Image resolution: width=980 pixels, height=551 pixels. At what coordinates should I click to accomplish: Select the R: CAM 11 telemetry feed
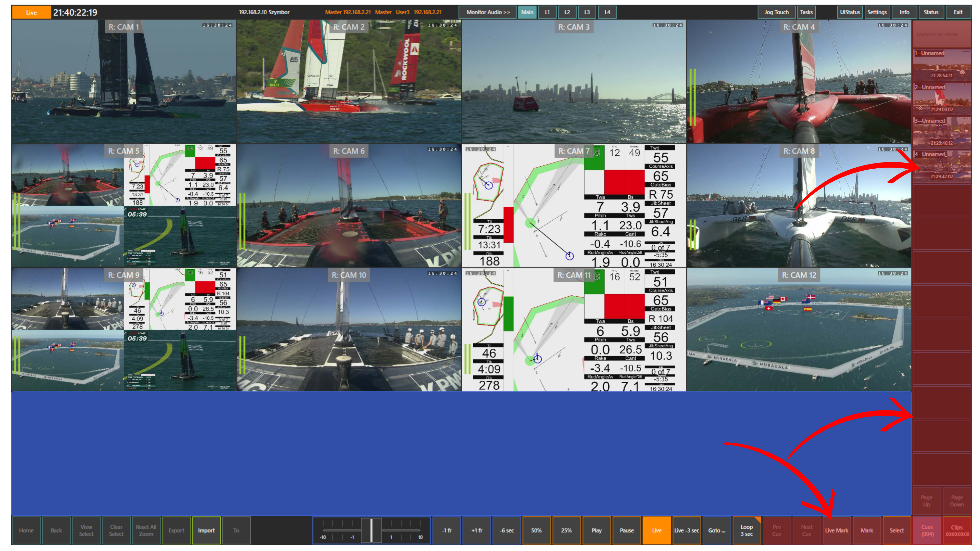(x=574, y=329)
